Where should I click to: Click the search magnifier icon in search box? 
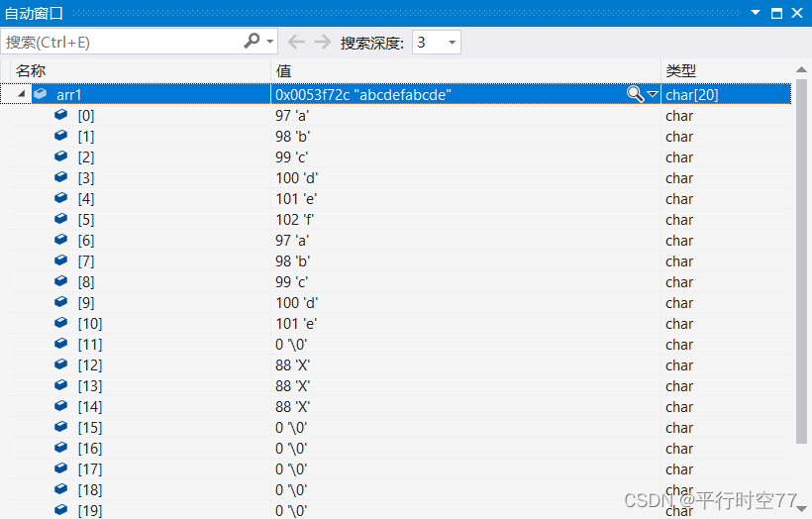click(x=252, y=41)
